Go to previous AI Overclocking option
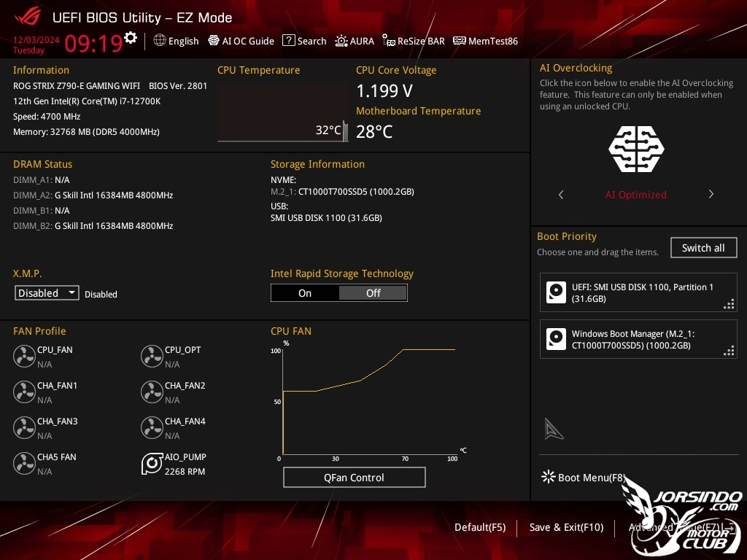This screenshot has height=560, width=747. coord(561,194)
